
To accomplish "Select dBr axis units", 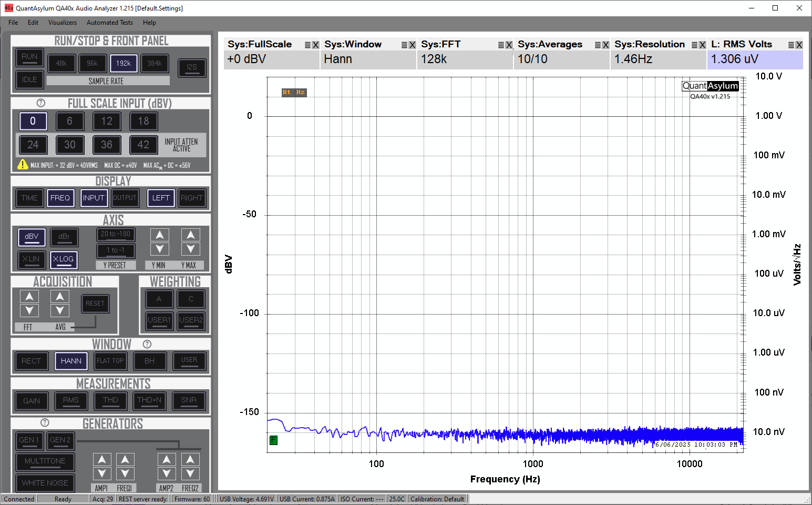I will click(64, 237).
